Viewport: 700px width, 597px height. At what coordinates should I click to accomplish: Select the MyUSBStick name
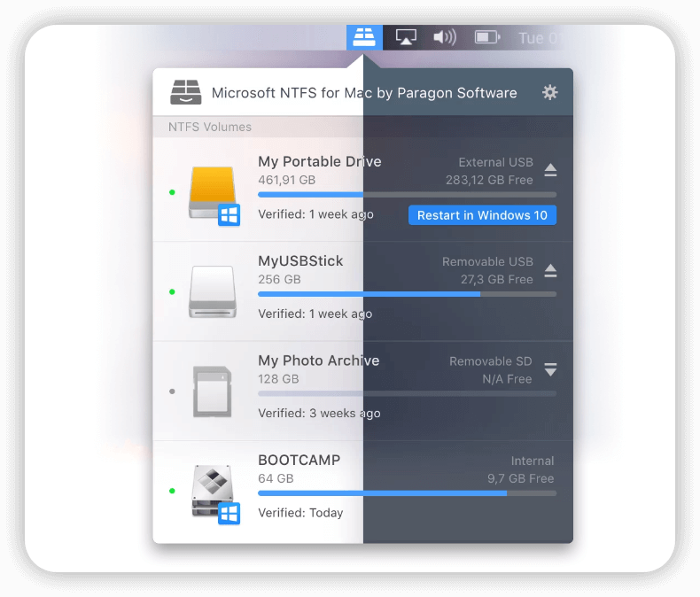(x=300, y=261)
